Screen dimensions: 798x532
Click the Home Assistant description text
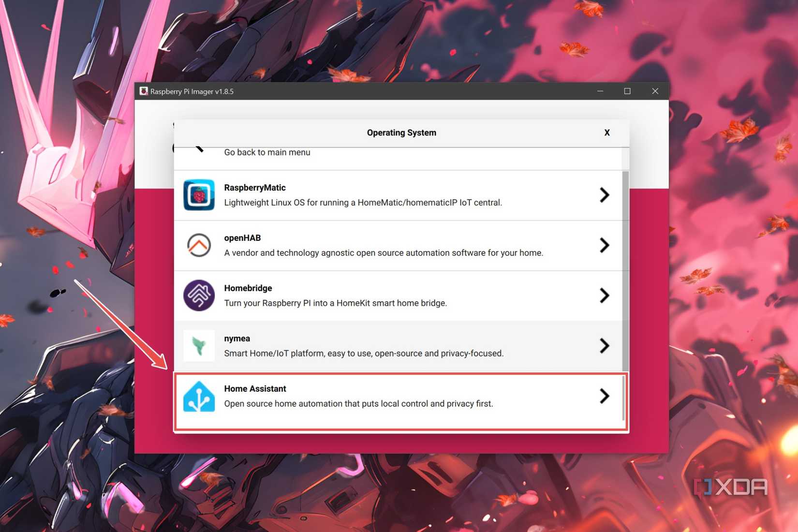coord(358,404)
